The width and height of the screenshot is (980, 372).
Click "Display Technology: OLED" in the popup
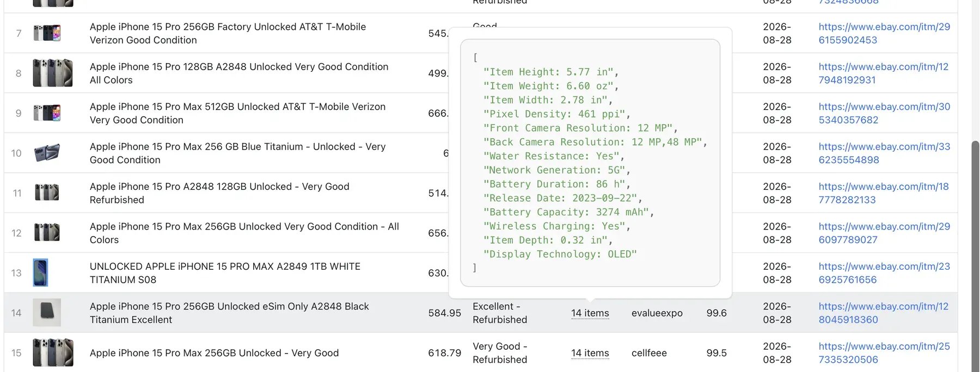pos(560,254)
